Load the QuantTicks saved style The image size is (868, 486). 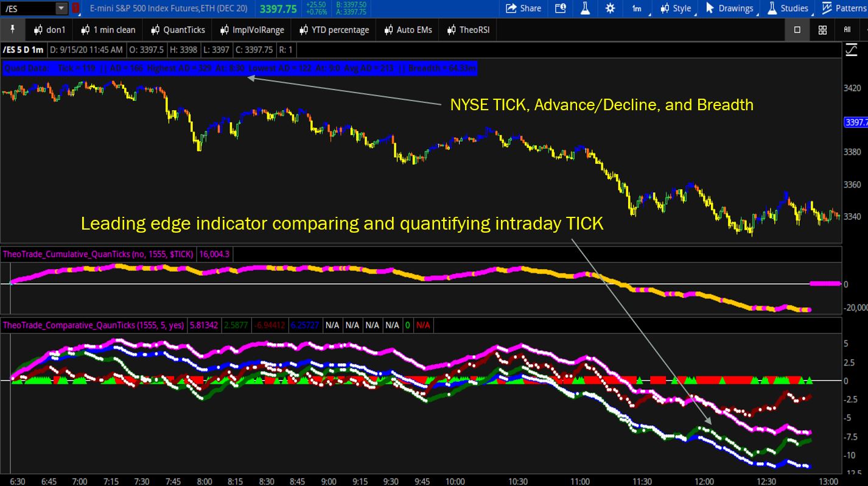178,29
